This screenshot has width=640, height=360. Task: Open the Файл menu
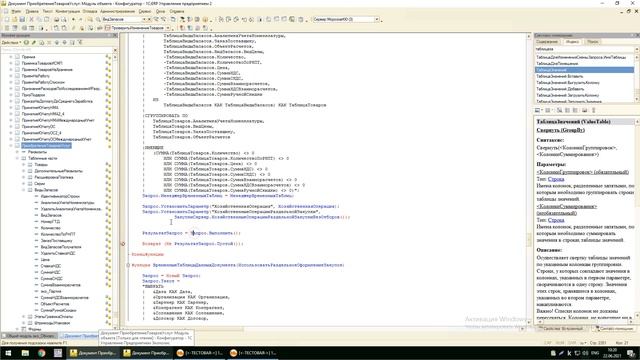point(16,11)
